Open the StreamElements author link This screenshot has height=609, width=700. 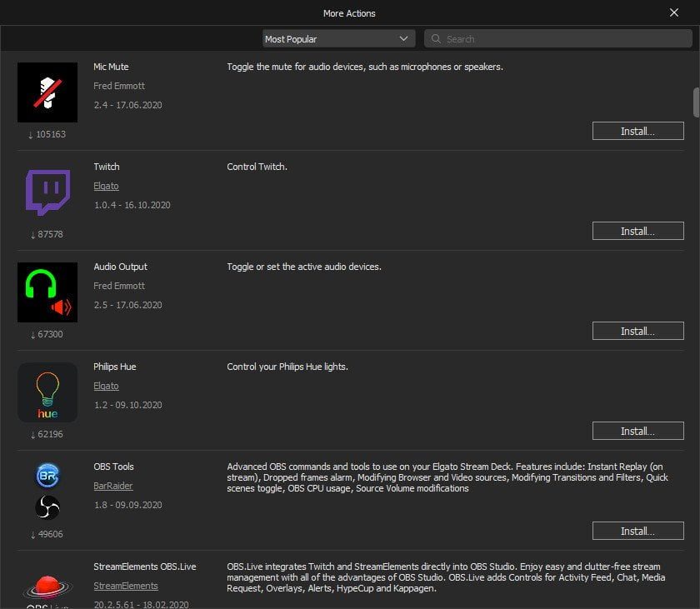(126, 586)
